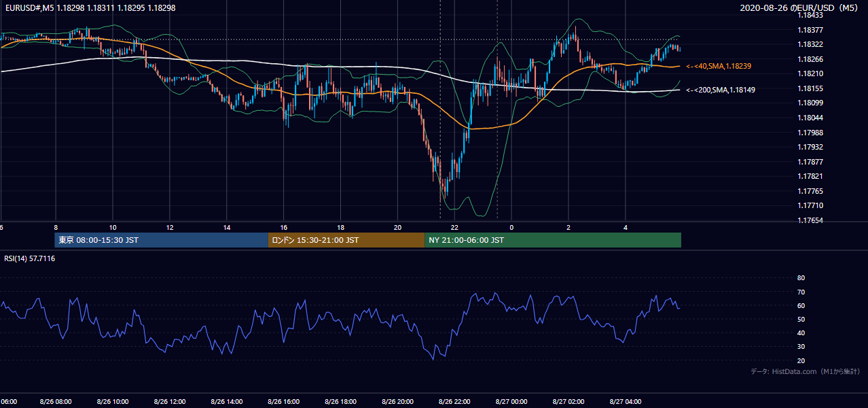Click the 8/26 18:00 time label
Image resolution: width=868 pixels, height=408 pixels.
(341, 402)
